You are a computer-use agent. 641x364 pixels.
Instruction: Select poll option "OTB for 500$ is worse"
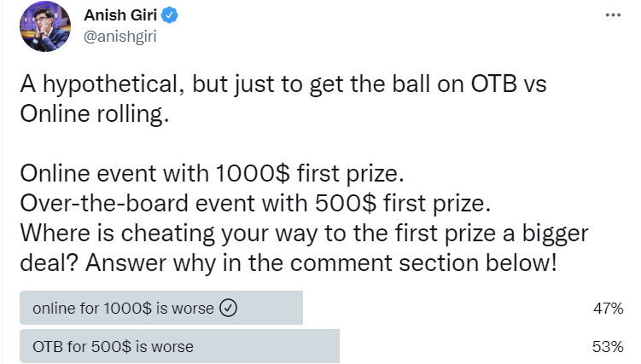coord(113,347)
